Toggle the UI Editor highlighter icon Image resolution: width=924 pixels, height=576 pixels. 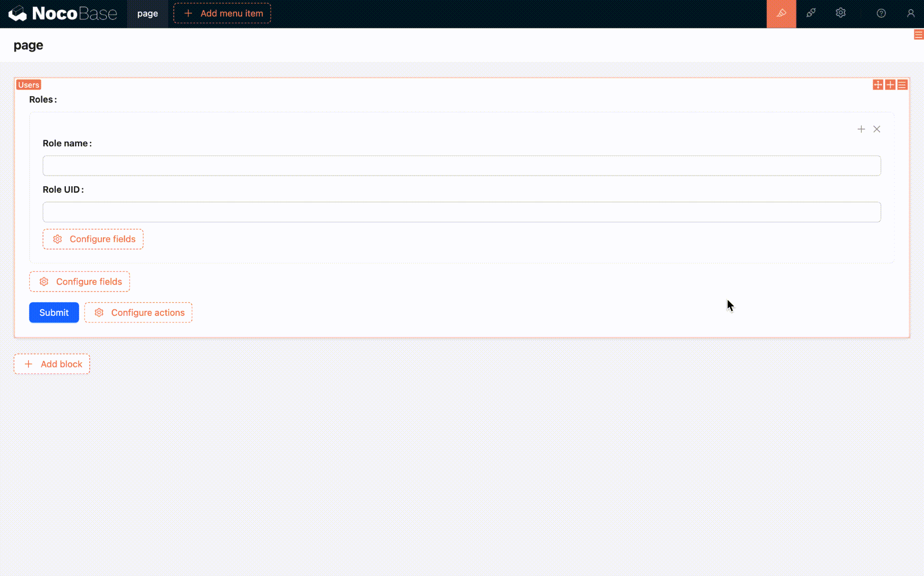[x=781, y=14]
